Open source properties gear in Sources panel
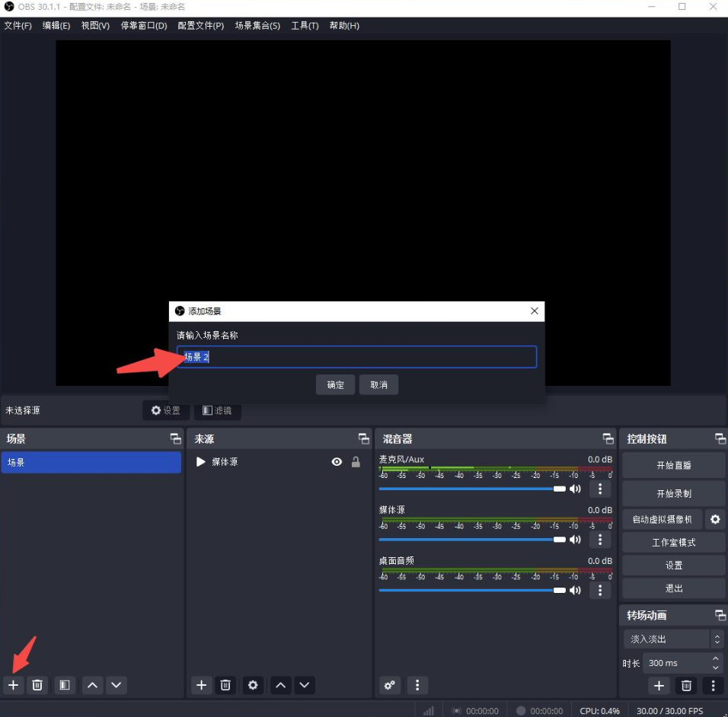 click(253, 685)
